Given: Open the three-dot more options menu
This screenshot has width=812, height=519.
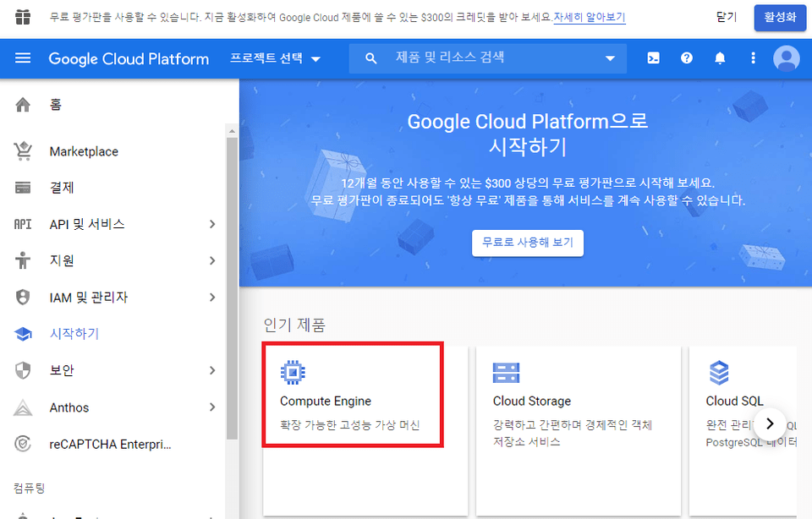Looking at the screenshot, I should click(x=753, y=58).
